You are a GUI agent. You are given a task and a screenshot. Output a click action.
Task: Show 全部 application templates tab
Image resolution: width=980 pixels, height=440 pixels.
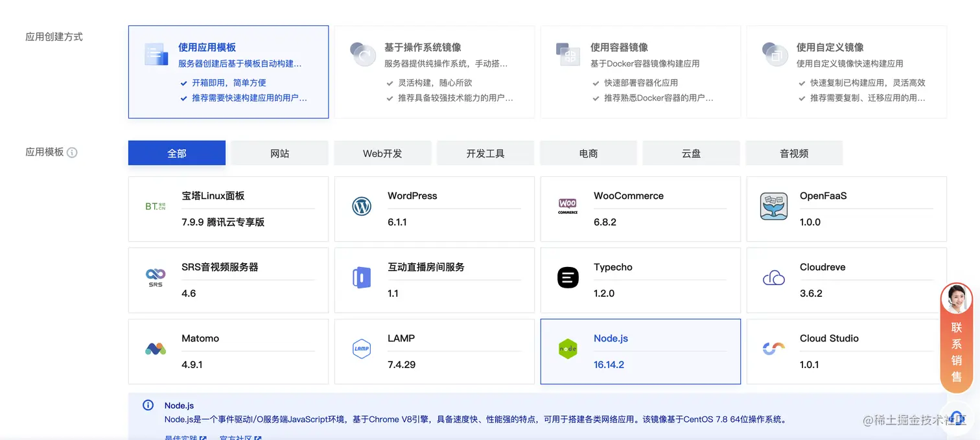[177, 153]
